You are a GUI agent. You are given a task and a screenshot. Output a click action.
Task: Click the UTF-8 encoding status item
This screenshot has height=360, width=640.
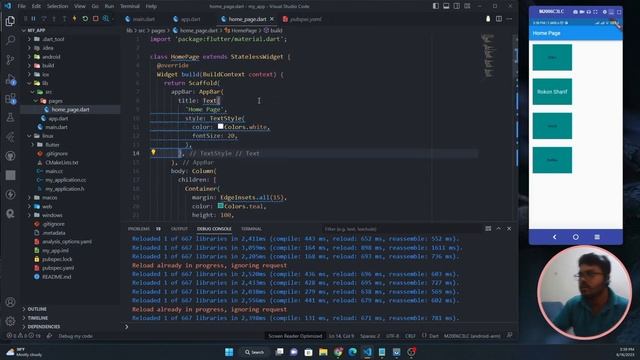(x=392, y=336)
